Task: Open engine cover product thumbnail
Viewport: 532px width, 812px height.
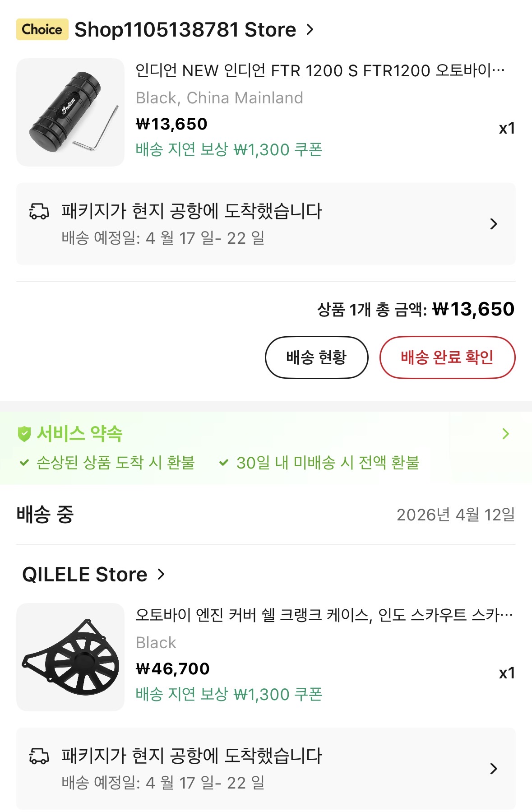Action: (x=70, y=657)
